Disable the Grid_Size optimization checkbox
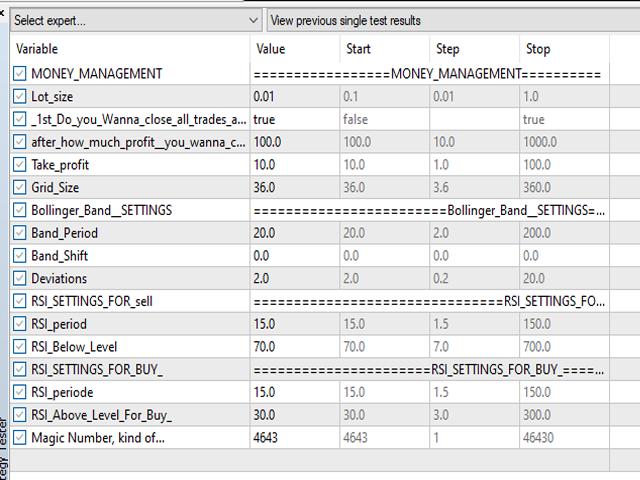Viewport: 640px width, 480px height. [21, 187]
